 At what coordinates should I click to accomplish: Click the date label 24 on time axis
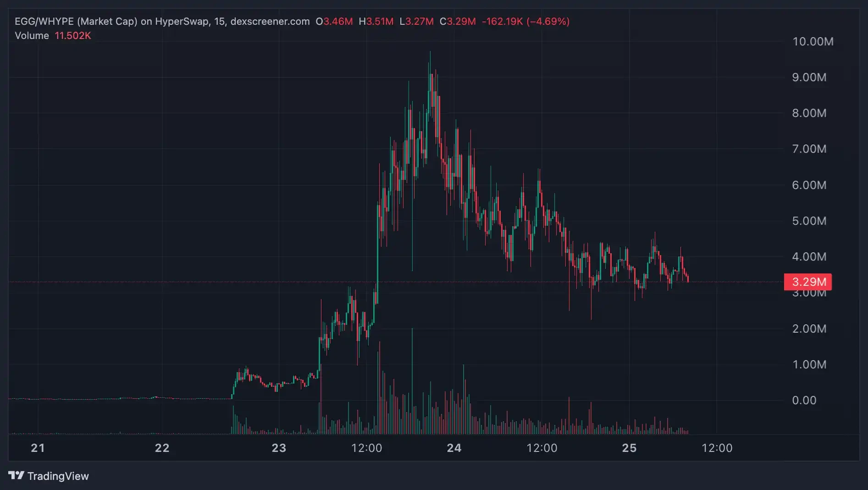454,448
